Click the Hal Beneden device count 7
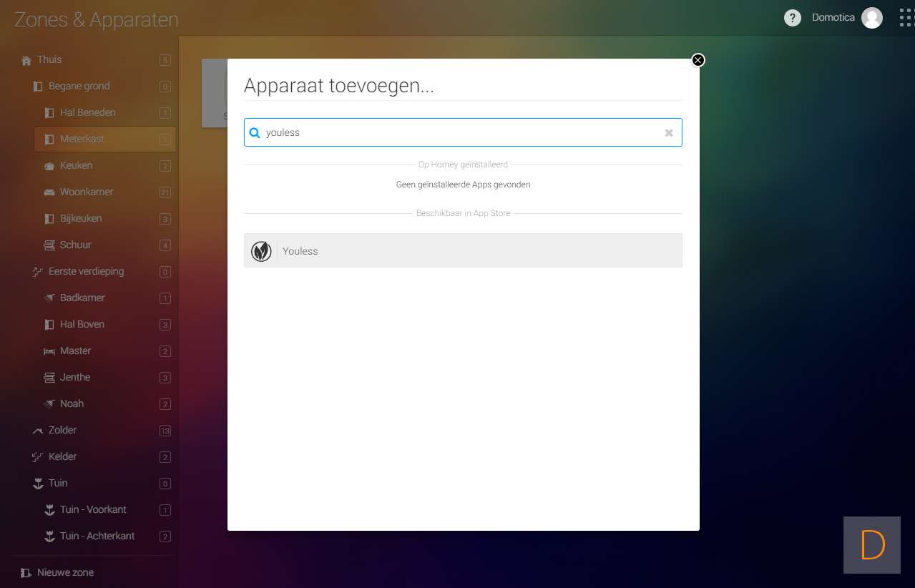This screenshot has width=915, height=588. coord(165,113)
